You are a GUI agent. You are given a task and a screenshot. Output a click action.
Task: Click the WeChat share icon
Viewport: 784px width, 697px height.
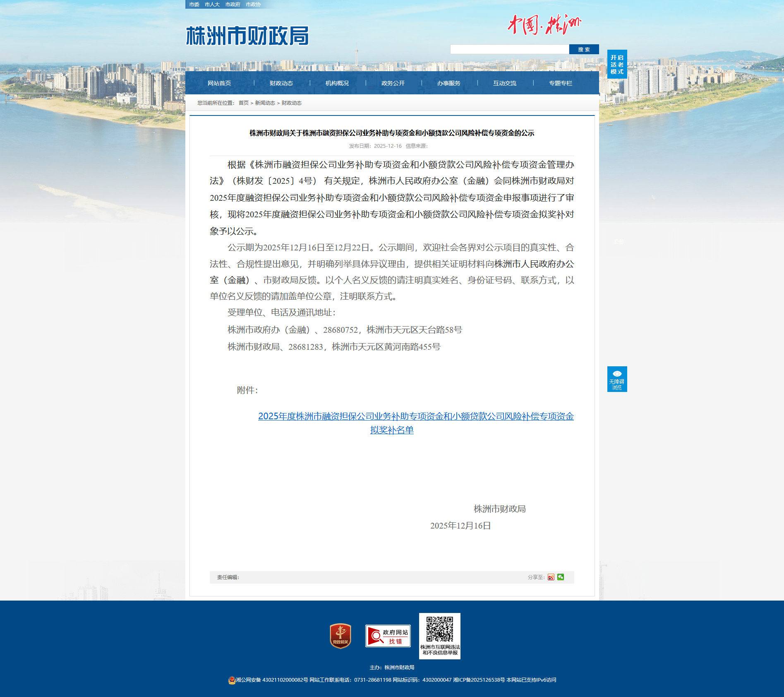pyautogui.click(x=561, y=577)
